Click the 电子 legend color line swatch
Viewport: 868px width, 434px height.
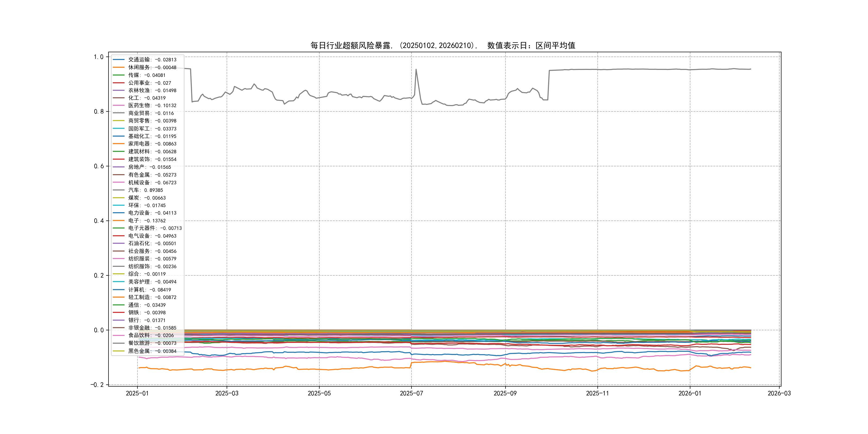[x=119, y=221]
